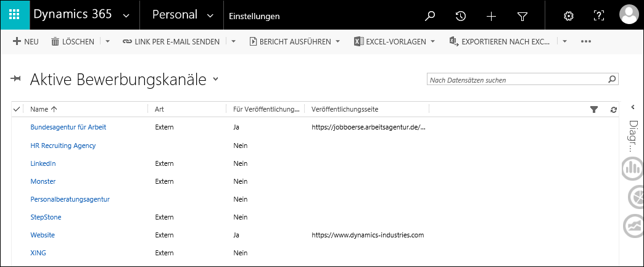
Task: Open the Bundesagentur für Arbeit record
Action: (68, 128)
